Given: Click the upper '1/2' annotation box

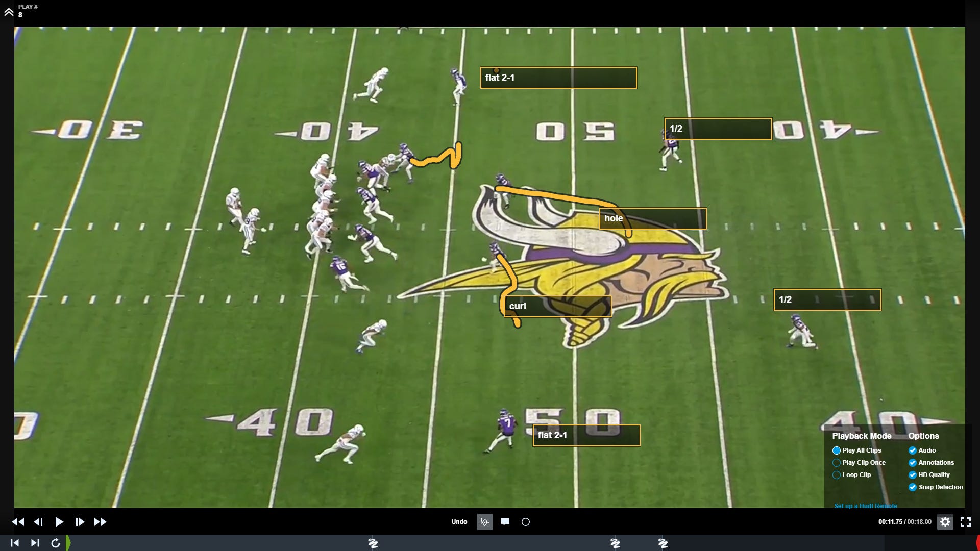Looking at the screenshot, I should [718, 129].
